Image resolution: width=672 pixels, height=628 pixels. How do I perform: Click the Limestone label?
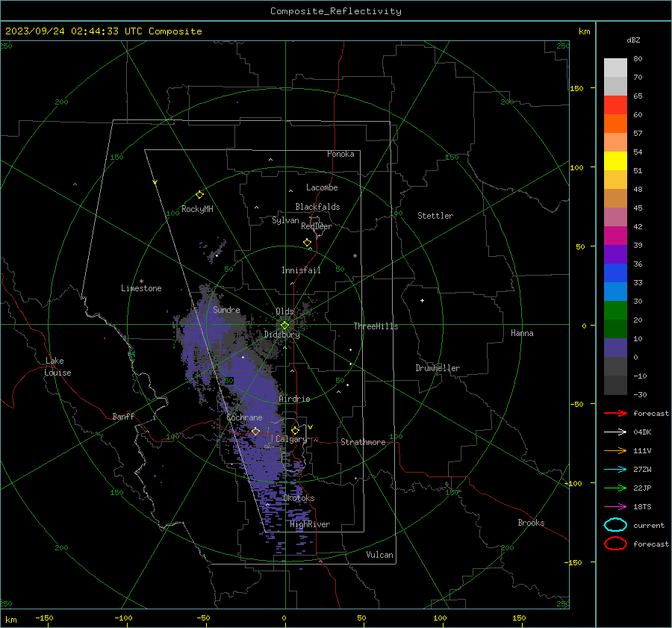[141, 288]
